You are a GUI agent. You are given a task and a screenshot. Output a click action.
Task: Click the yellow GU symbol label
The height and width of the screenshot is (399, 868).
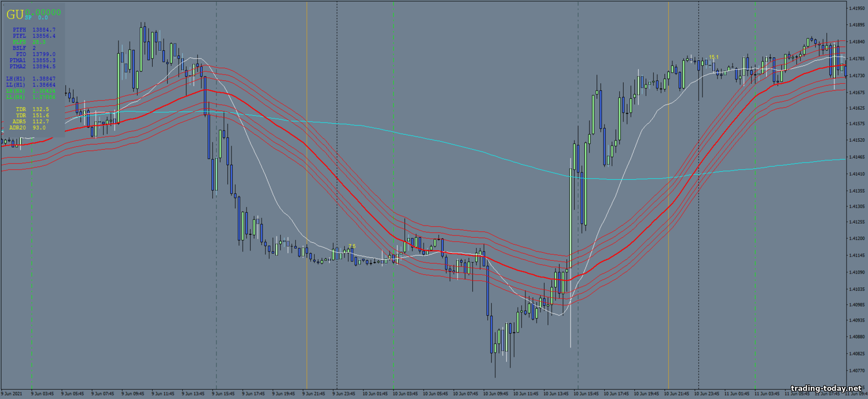pyautogui.click(x=14, y=13)
